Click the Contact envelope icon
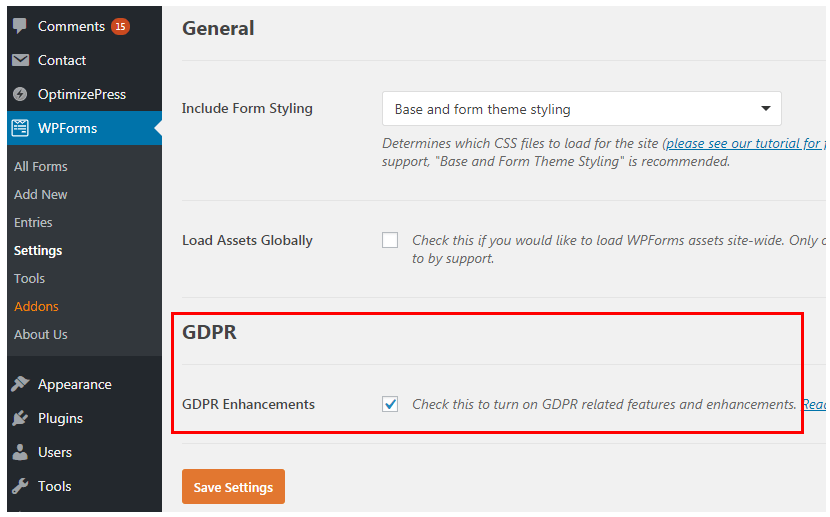The width and height of the screenshot is (830, 517). 20,60
